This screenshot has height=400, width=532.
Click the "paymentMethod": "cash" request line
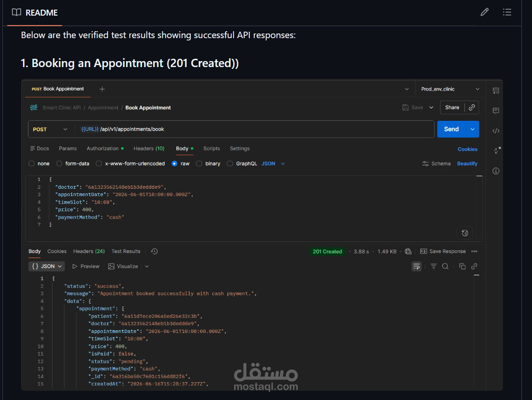(90, 217)
